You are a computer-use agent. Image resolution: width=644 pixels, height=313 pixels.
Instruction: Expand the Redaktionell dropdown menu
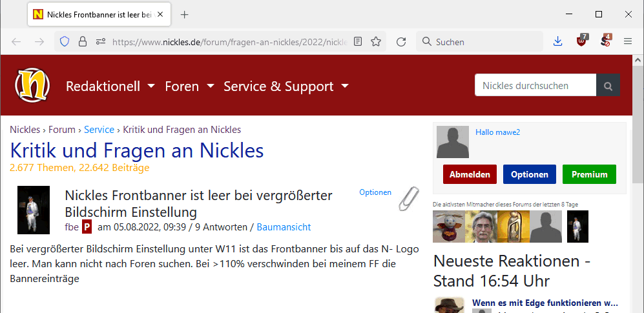(x=110, y=86)
